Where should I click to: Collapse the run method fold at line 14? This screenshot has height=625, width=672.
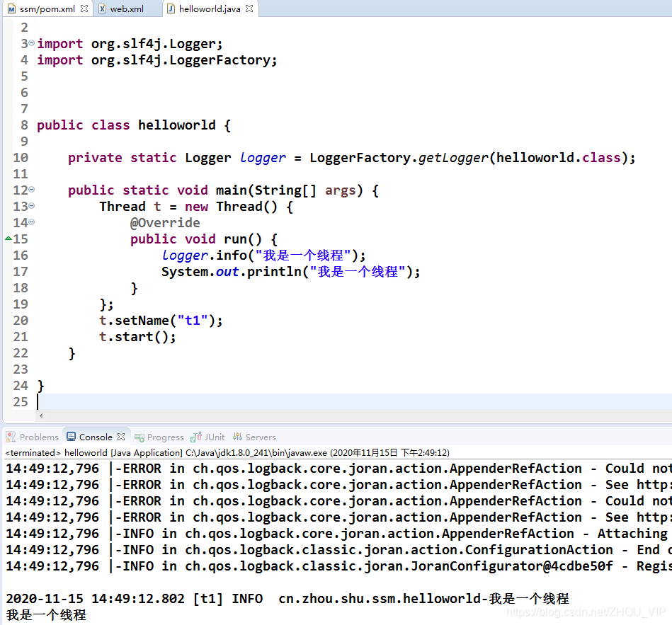point(32,222)
